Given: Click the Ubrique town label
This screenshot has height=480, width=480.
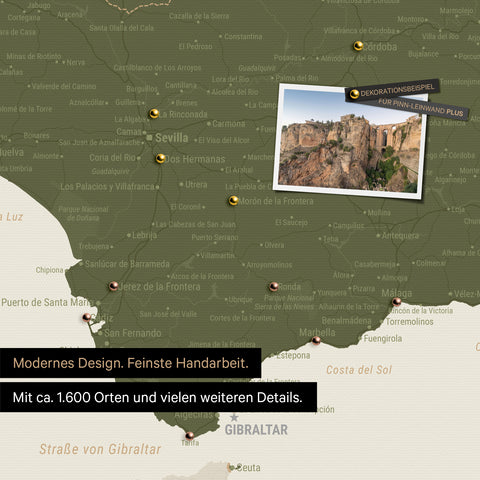Looking at the screenshot, I should (x=241, y=300).
